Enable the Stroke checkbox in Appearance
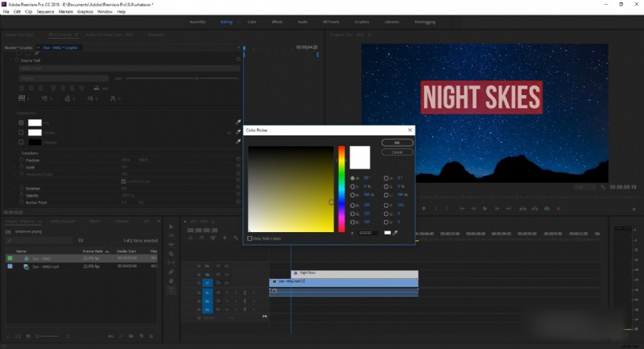 coord(22,132)
